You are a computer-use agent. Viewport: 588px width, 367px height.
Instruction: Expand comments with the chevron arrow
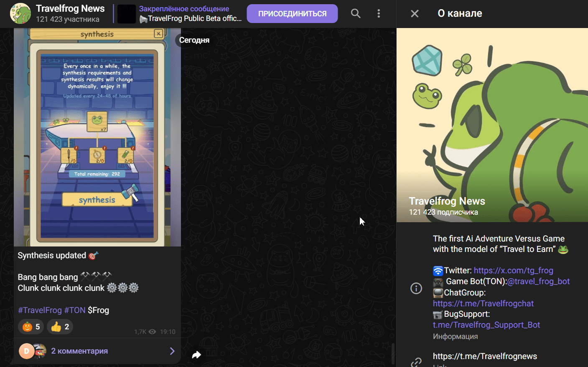[x=172, y=351]
